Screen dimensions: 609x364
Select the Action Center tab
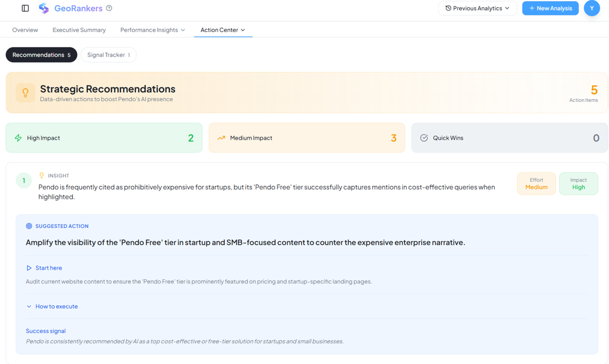[223, 30]
